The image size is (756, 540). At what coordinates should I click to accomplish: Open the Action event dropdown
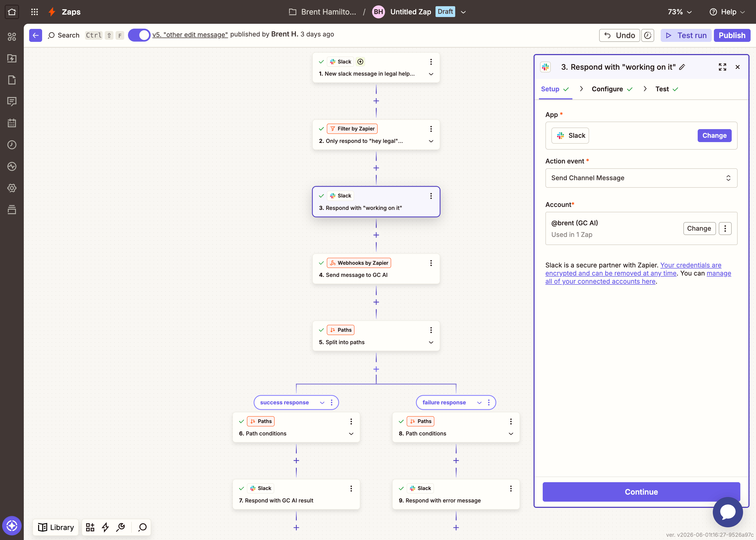click(x=641, y=178)
